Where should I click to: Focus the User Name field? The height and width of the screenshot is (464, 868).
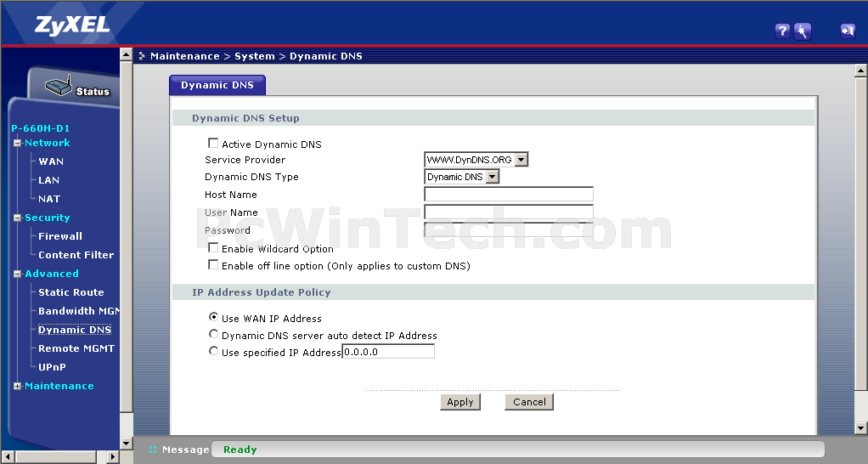509,212
